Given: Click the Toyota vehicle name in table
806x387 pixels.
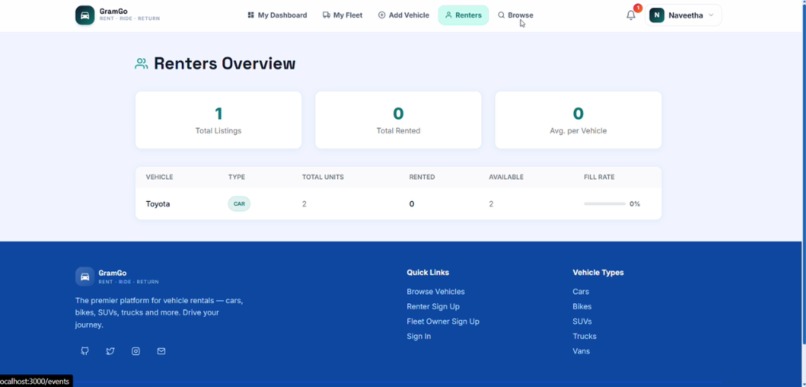Looking at the screenshot, I should pyautogui.click(x=158, y=204).
